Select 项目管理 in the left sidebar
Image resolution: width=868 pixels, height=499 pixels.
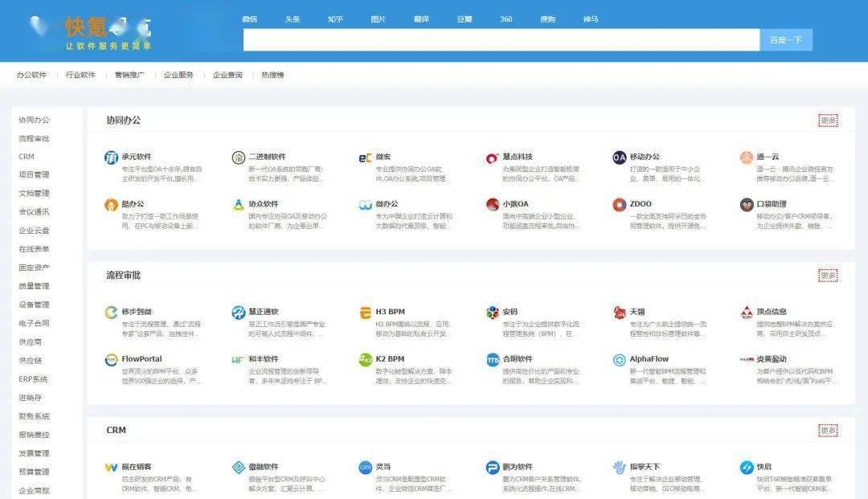(x=35, y=175)
